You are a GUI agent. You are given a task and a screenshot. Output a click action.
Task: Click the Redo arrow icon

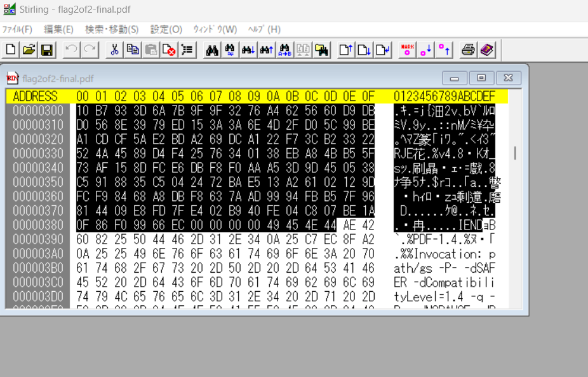tap(90, 50)
